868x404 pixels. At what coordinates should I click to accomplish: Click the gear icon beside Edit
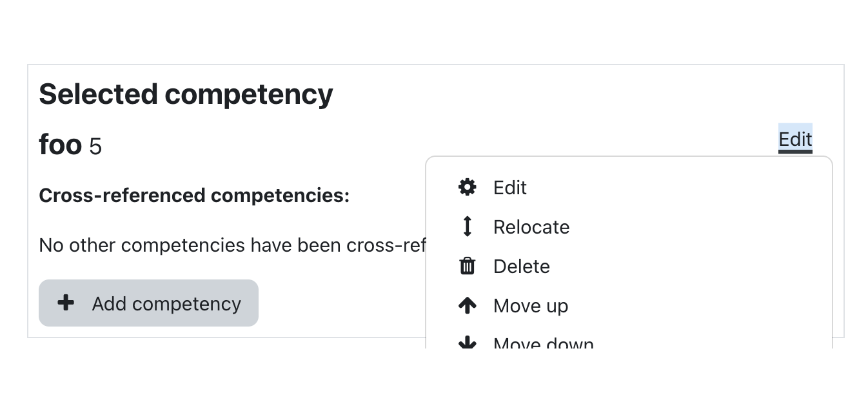tap(467, 187)
